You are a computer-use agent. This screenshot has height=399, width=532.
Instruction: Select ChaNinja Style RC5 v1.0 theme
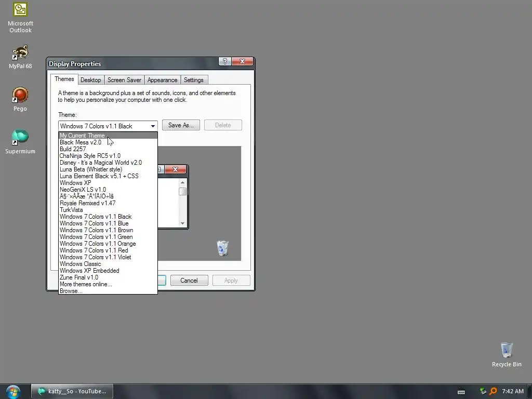tap(108, 156)
